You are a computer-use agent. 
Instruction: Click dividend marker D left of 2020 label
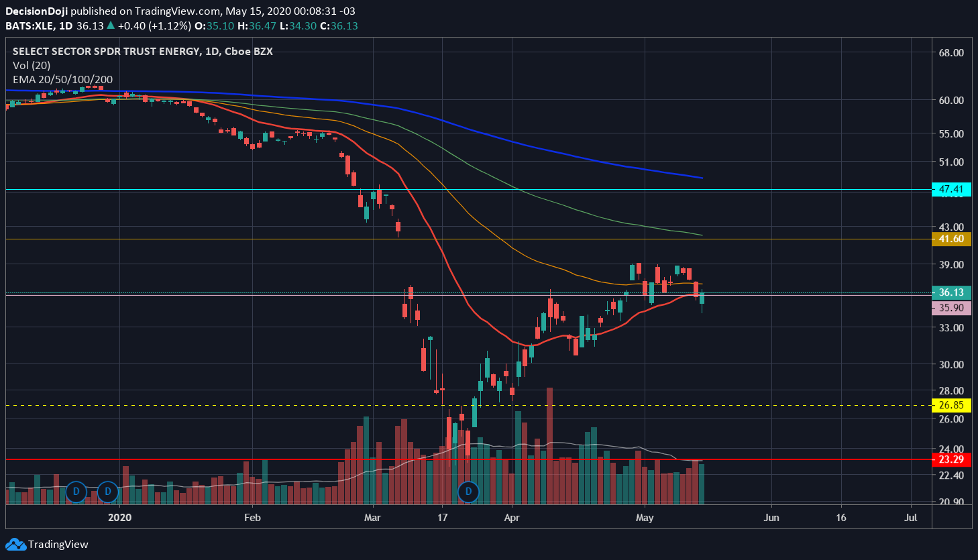76,492
